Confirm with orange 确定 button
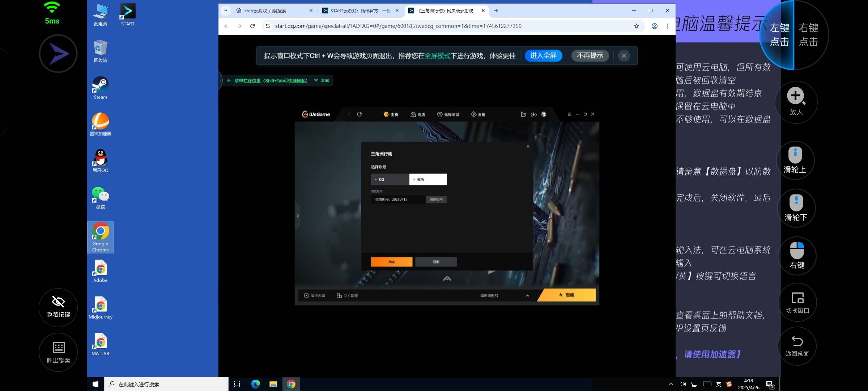The height and width of the screenshot is (391, 868). (x=392, y=262)
